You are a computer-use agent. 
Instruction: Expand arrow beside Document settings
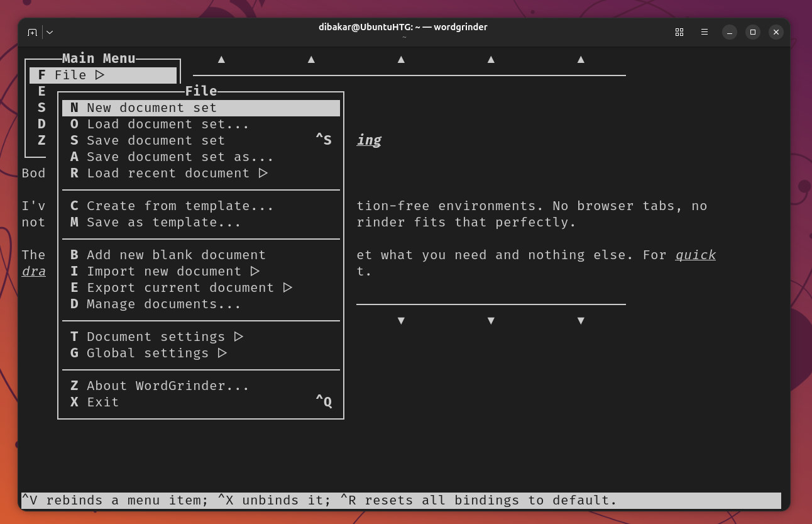(x=239, y=337)
